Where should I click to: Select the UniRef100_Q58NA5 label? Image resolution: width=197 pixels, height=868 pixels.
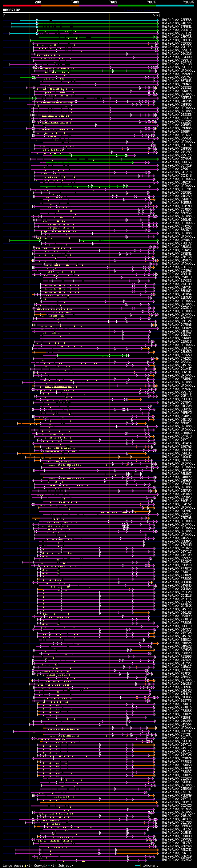[x=176, y=128]
